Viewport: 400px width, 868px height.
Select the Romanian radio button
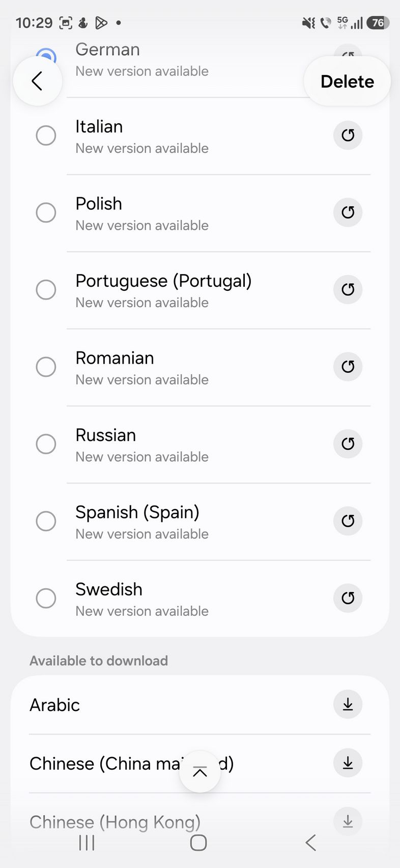click(x=46, y=367)
